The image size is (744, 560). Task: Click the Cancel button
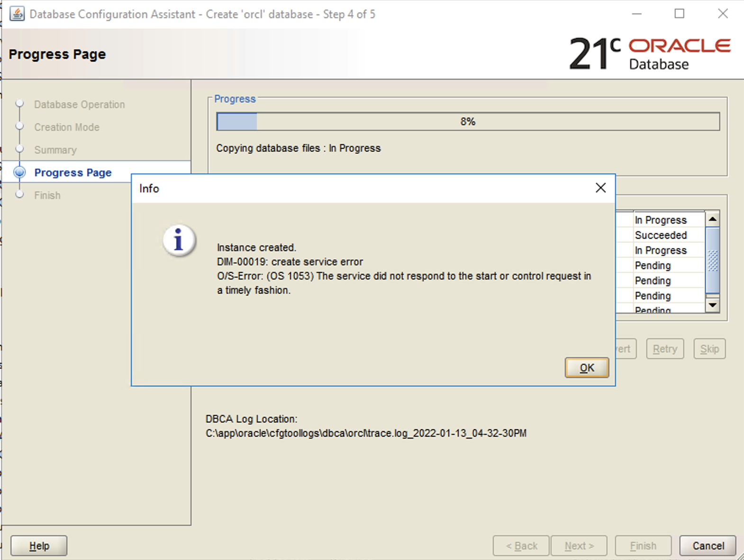click(708, 546)
